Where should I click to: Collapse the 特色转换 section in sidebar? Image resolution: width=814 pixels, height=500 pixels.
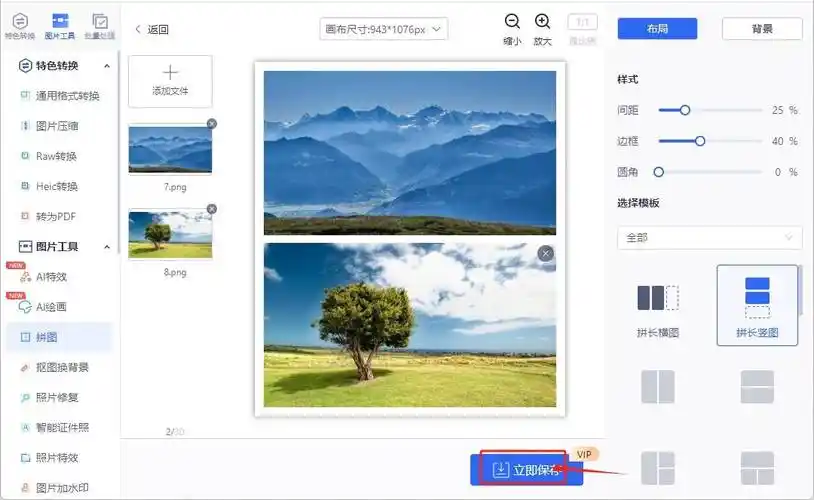point(107,66)
